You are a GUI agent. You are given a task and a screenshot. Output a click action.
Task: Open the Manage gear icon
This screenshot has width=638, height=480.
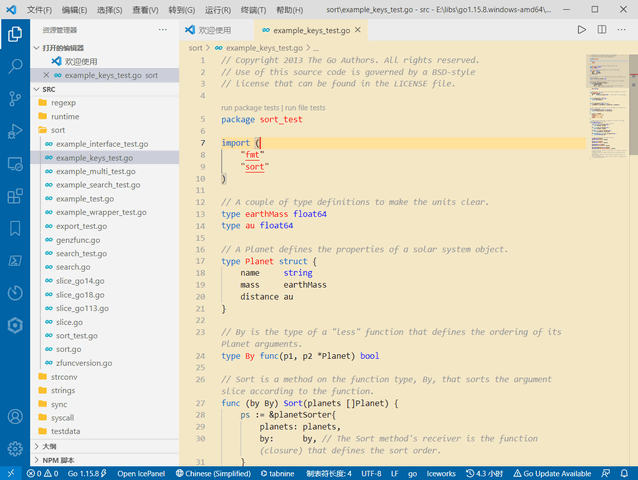(15, 449)
